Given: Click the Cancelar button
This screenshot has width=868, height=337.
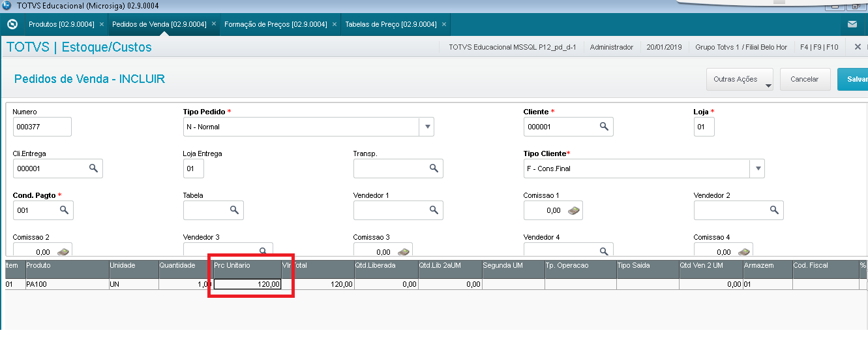Looking at the screenshot, I should click(804, 79).
